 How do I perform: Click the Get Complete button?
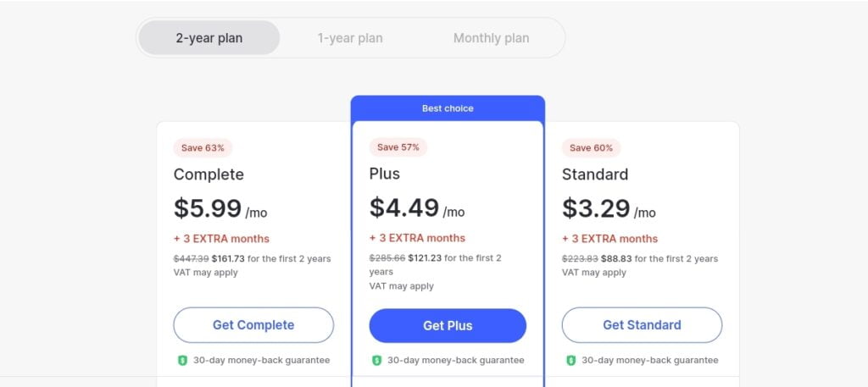pos(253,325)
